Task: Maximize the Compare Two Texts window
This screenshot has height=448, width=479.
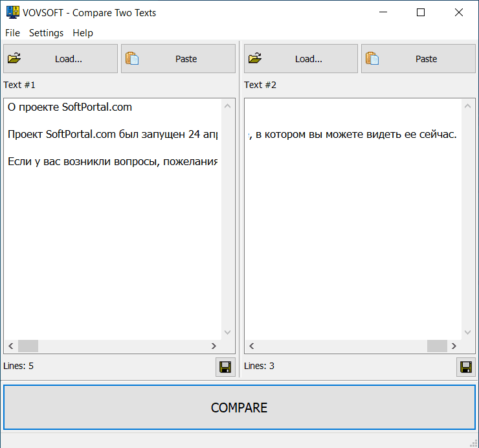Action: coord(421,12)
